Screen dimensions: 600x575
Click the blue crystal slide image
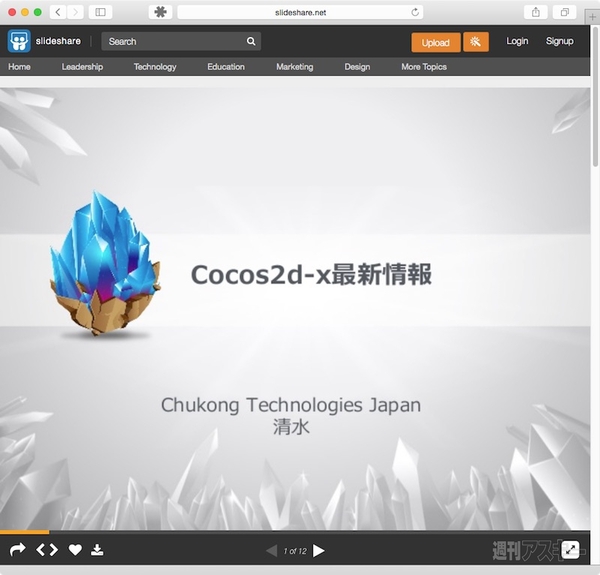click(x=105, y=264)
